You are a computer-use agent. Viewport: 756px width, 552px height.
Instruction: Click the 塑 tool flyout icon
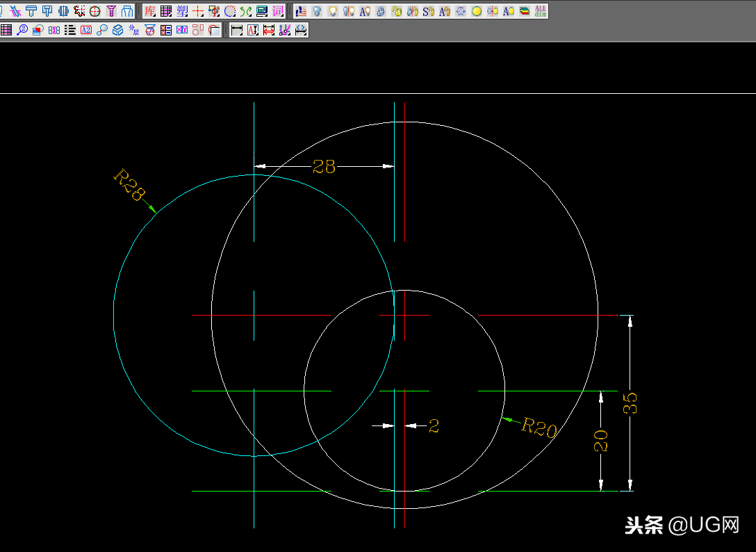click(x=182, y=11)
